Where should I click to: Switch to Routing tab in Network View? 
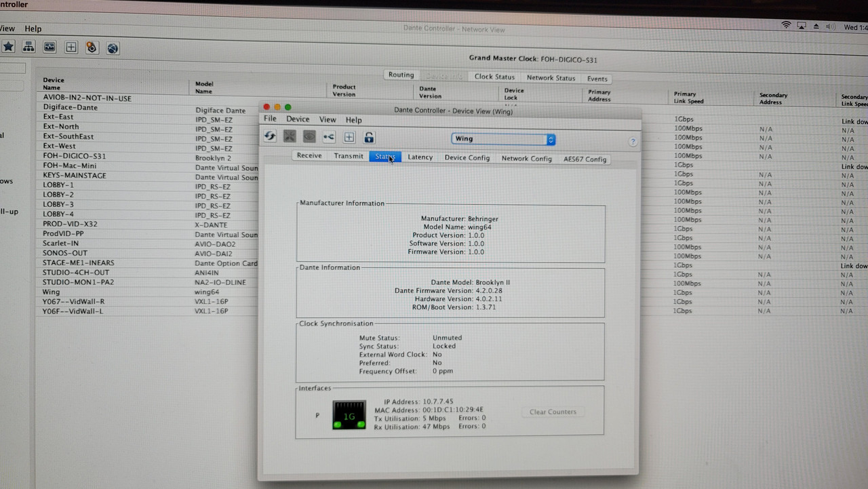[x=401, y=75]
